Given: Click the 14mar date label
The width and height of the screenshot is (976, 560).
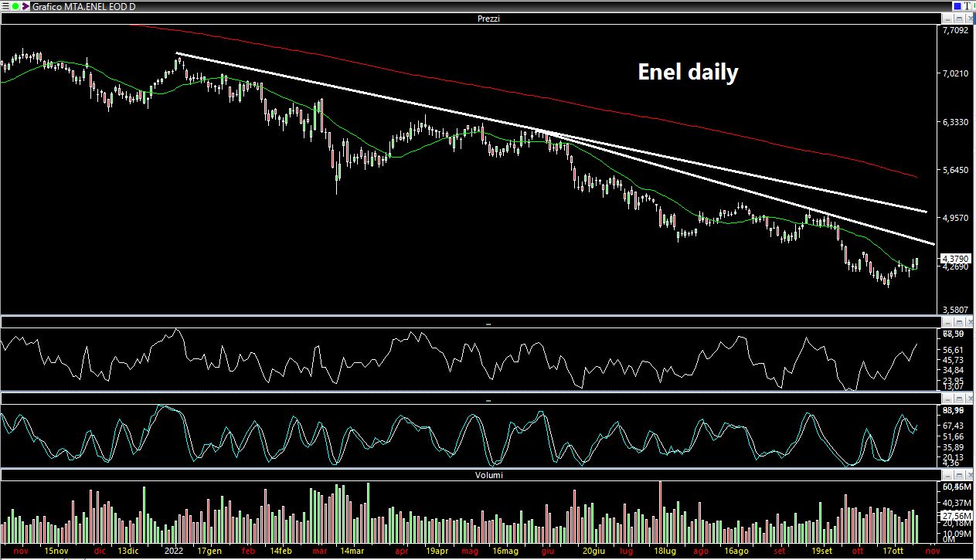Looking at the screenshot, I should (x=352, y=552).
